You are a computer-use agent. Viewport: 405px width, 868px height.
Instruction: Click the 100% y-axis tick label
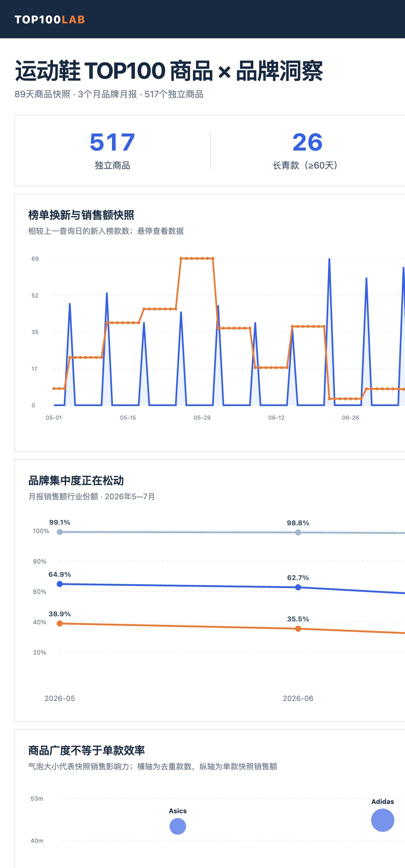coord(41,531)
